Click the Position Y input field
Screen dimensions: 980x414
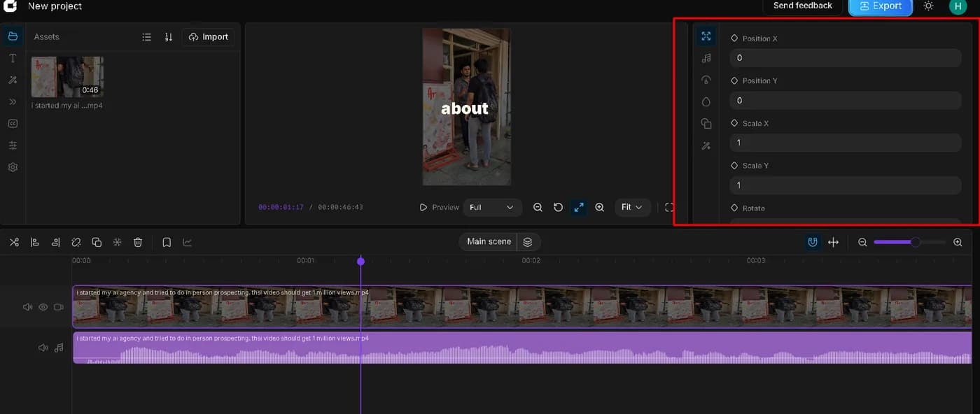point(845,101)
